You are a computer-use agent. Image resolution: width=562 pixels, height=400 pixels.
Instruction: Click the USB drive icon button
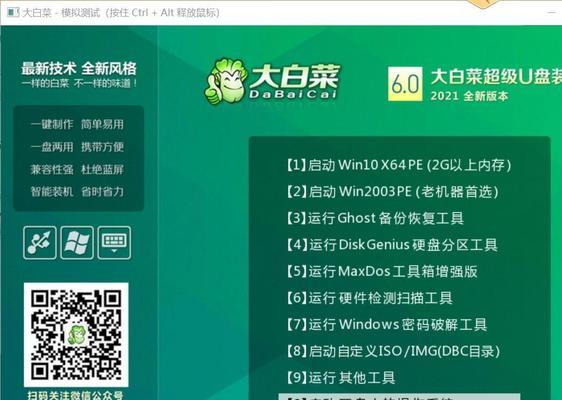[40, 243]
